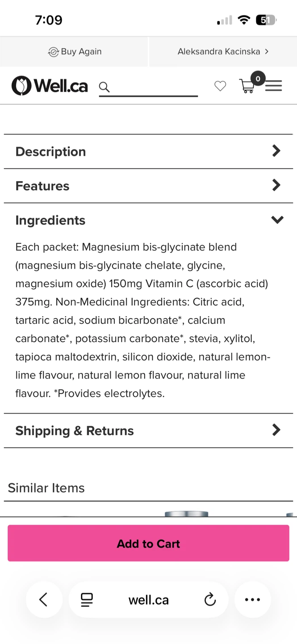Select the Buy Again tab
Screen dimensions: 297x644
coord(74,51)
